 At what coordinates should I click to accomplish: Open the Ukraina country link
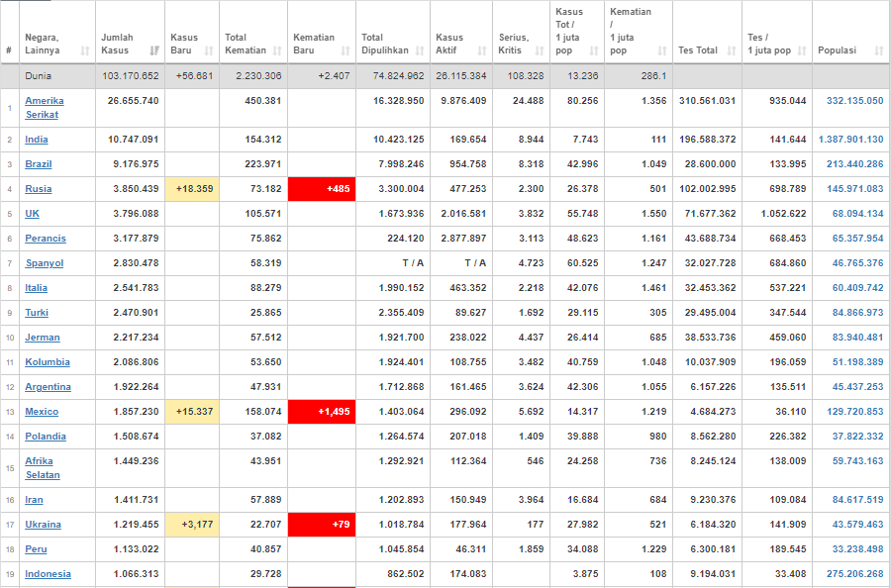(x=44, y=525)
